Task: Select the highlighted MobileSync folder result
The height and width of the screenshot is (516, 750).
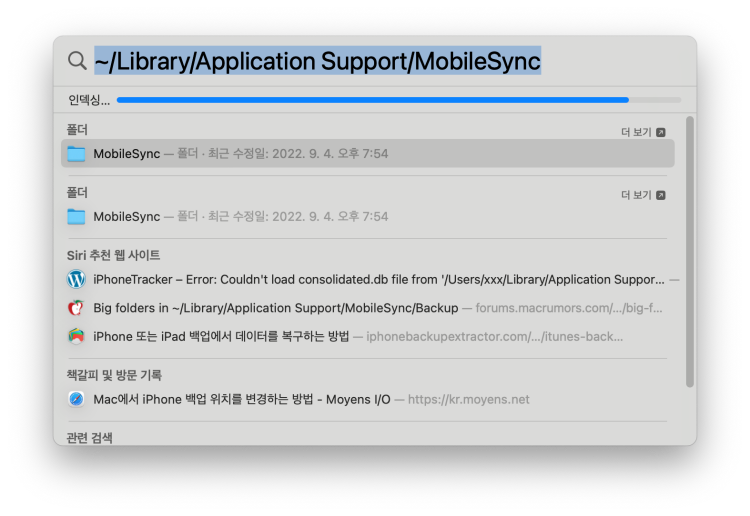Action: click(x=367, y=154)
